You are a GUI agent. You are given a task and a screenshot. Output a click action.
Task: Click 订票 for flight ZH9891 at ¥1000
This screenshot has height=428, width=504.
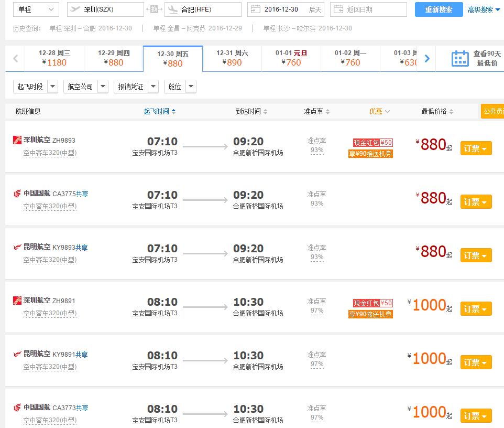476,309
